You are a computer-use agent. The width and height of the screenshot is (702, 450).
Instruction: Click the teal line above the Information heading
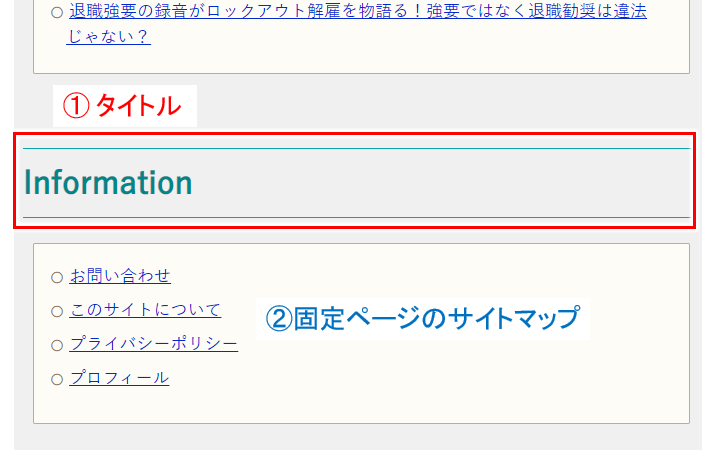tap(356, 148)
